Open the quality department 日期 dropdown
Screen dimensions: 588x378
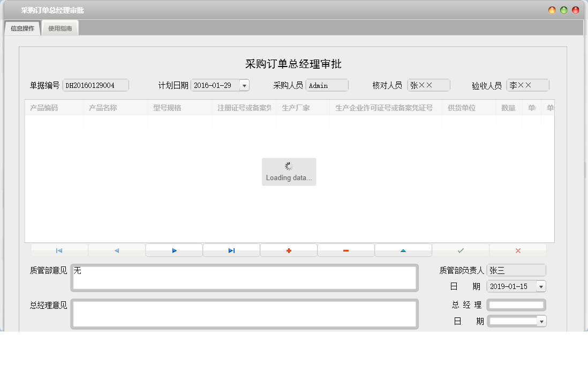[541, 286]
